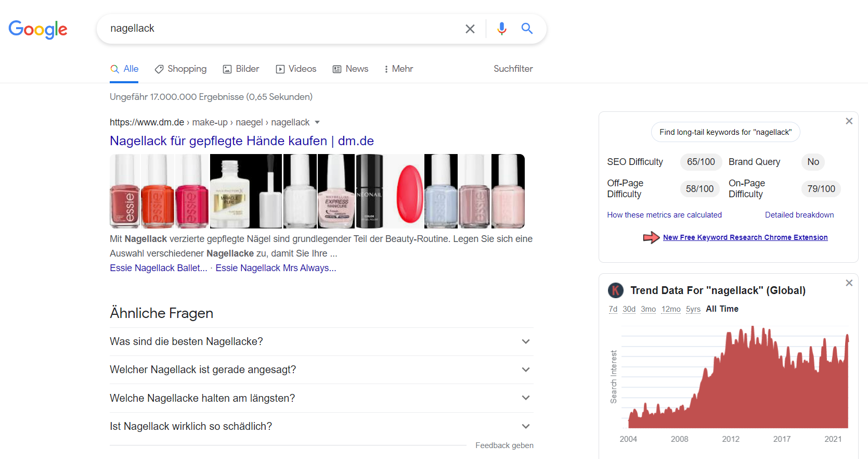Click the mauve Essie polish thumbnail
This screenshot has height=459, width=868.
474,191
